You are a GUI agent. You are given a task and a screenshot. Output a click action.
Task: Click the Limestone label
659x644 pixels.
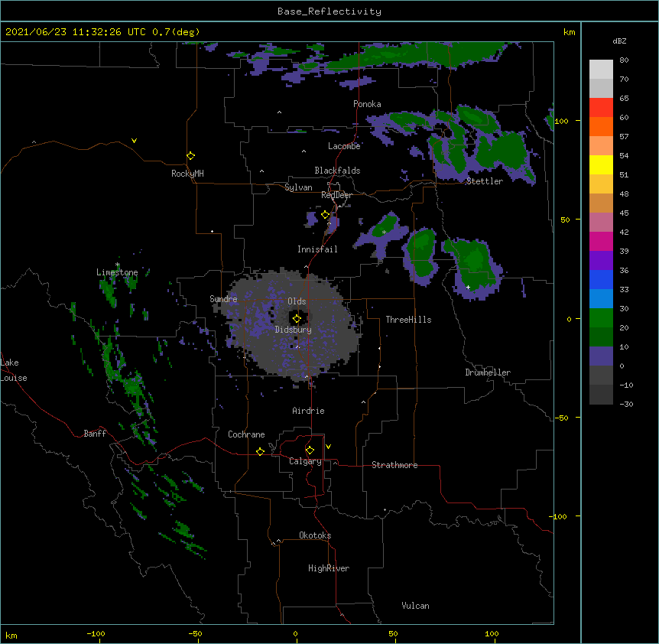tap(117, 272)
